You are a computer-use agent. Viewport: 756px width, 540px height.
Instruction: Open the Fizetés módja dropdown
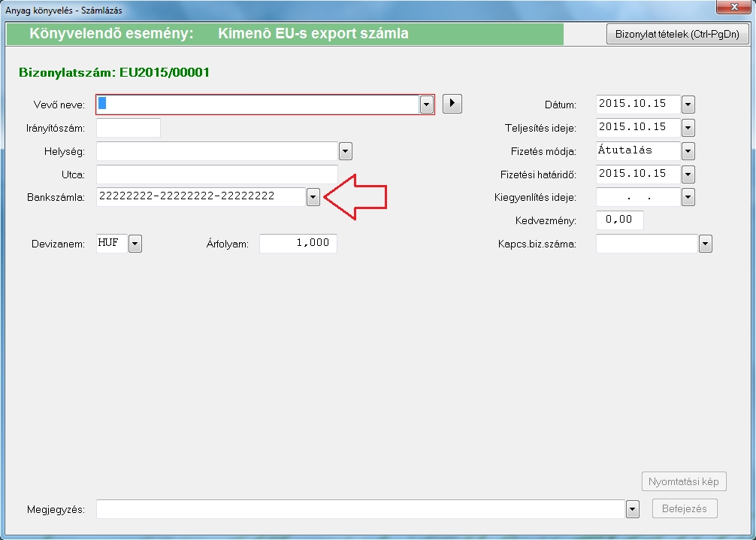pos(688,151)
